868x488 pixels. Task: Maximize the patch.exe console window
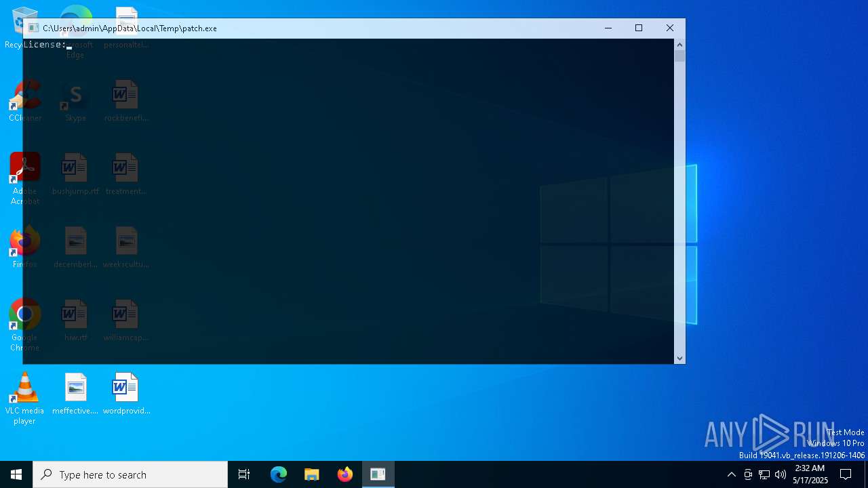[x=639, y=28]
